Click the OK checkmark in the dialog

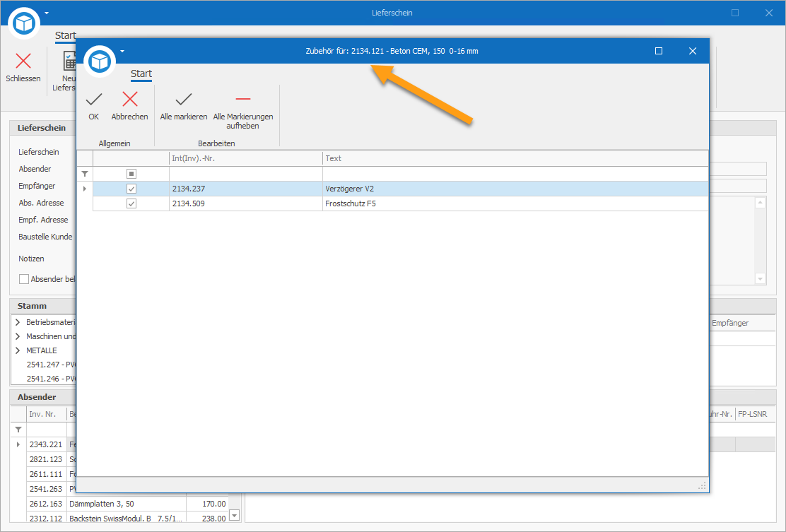[94, 100]
